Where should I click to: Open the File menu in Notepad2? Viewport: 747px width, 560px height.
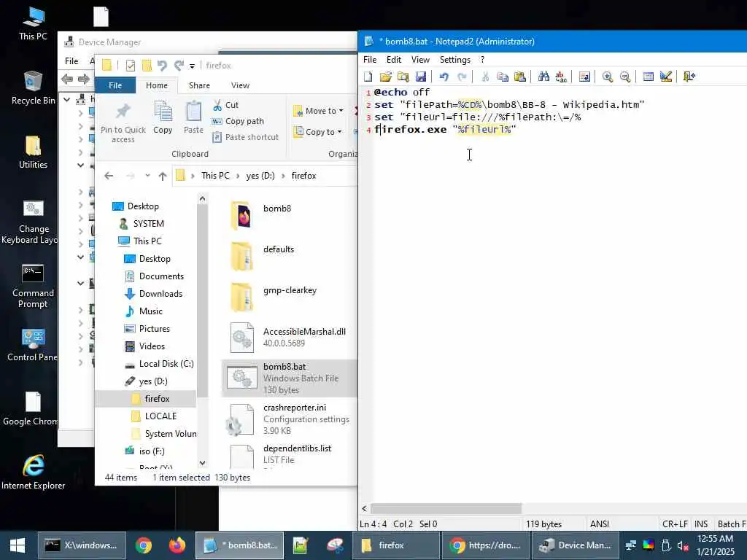(x=370, y=60)
